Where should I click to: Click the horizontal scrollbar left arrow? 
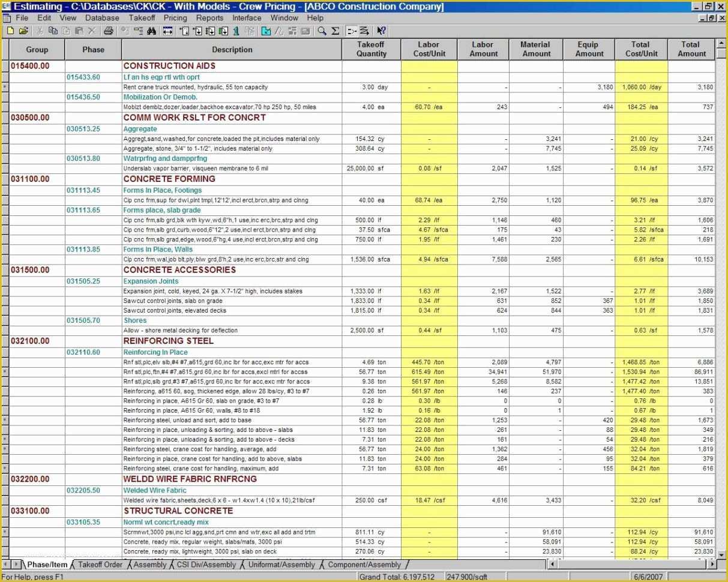[552, 565]
